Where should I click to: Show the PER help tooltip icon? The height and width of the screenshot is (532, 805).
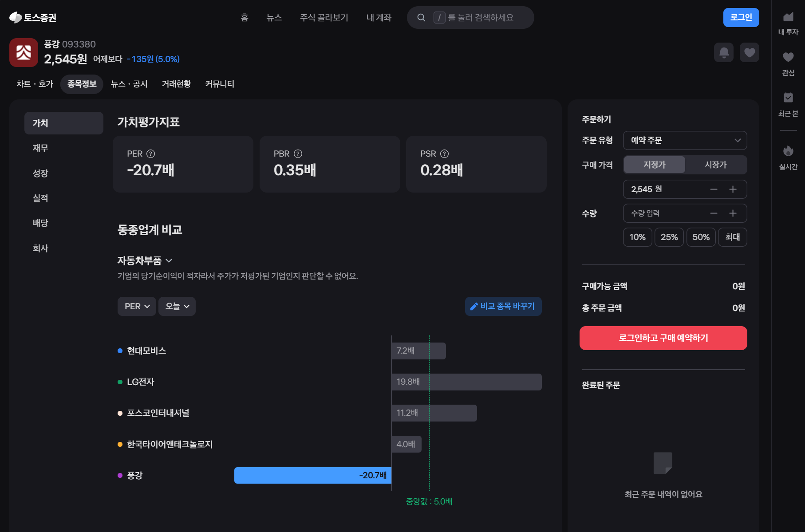(151, 154)
